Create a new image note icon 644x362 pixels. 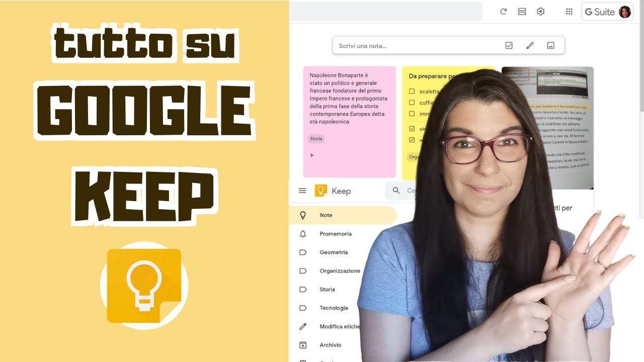point(550,46)
